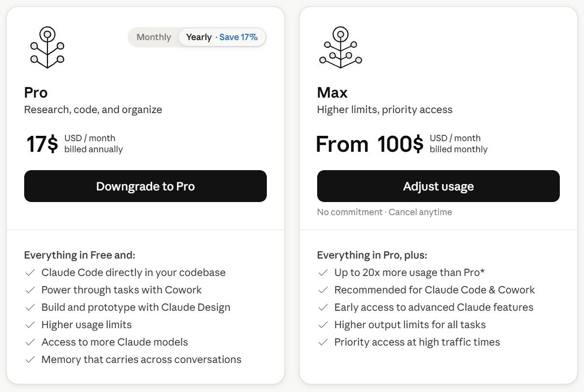This screenshot has width=584, height=392.
Task: Click the Max plan branching-node icon
Action: coord(340,47)
